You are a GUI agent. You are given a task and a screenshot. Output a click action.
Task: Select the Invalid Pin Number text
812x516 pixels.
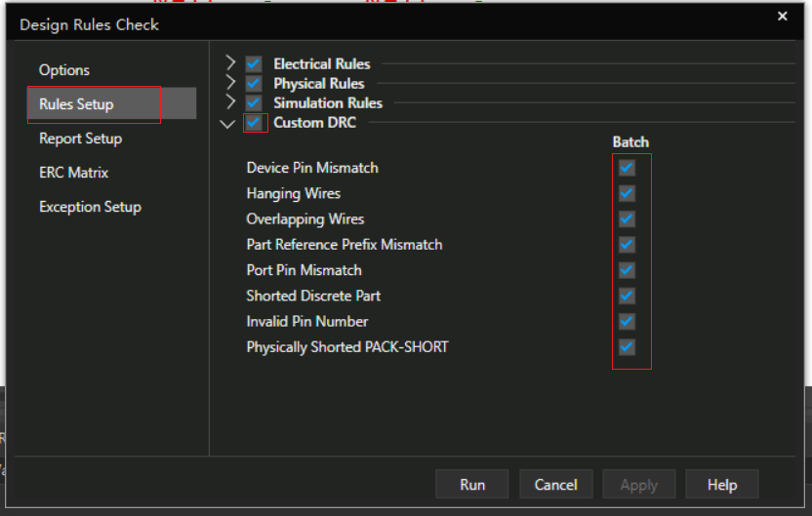click(x=307, y=321)
